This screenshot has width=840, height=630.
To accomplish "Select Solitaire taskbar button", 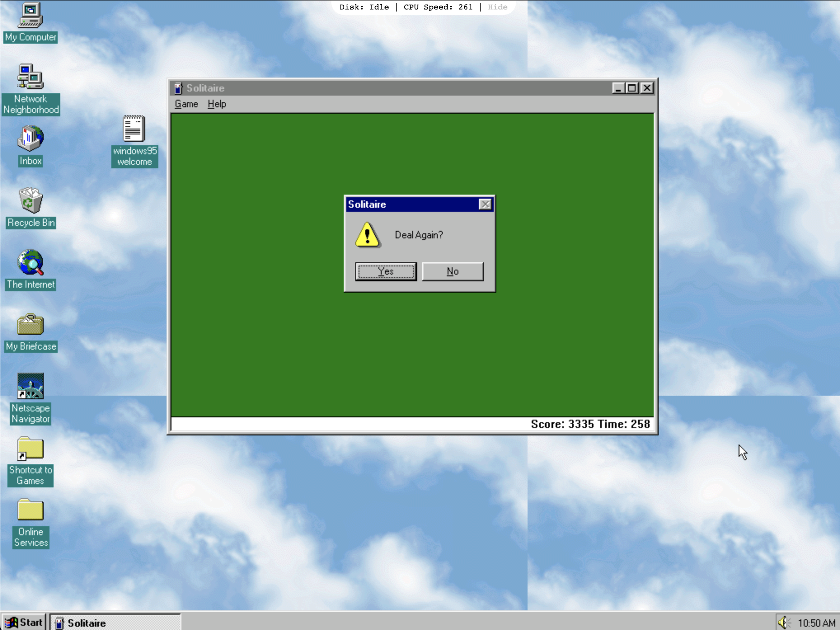I will 115,623.
